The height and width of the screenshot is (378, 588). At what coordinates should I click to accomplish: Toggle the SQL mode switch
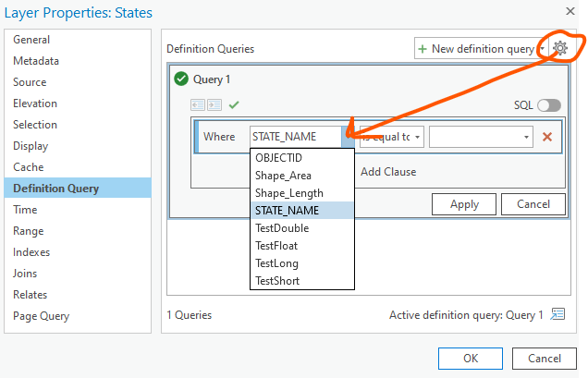548,106
